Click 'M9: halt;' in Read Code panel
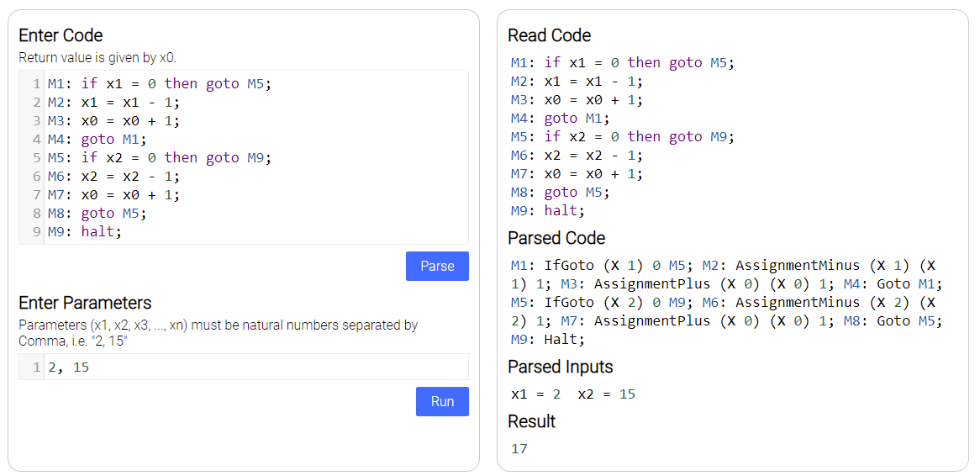The image size is (980, 476). (548, 211)
